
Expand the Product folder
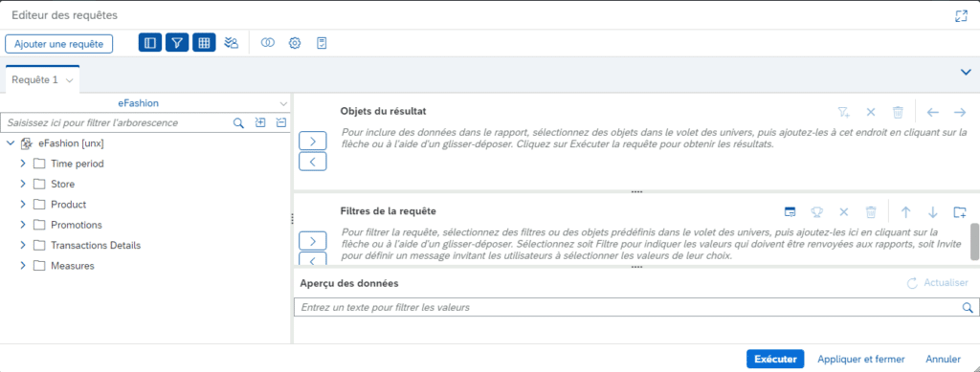[23, 205]
